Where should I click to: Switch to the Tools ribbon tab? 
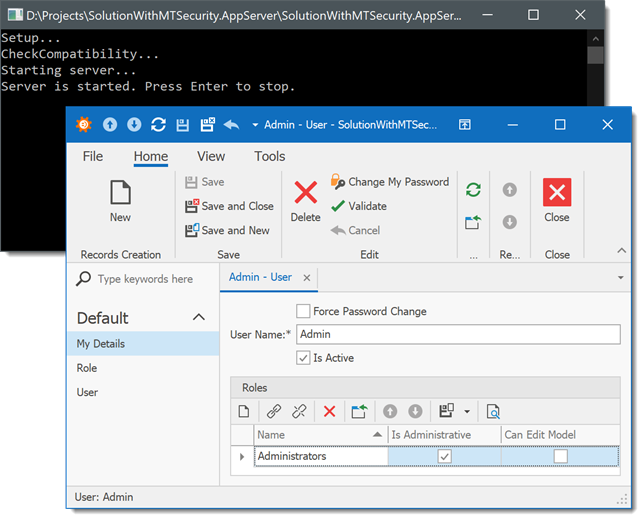tap(269, 156)
